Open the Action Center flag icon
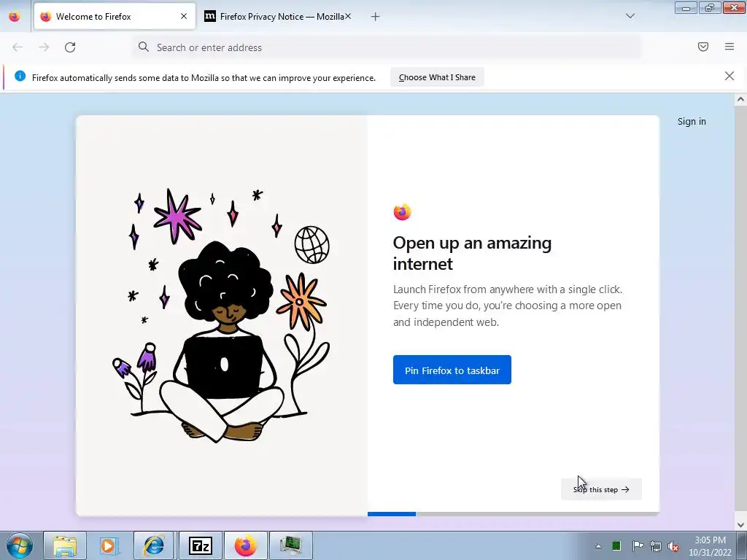The height and width of the screenshot is (560, 747). pyautogui.click(x=637, y=545)
